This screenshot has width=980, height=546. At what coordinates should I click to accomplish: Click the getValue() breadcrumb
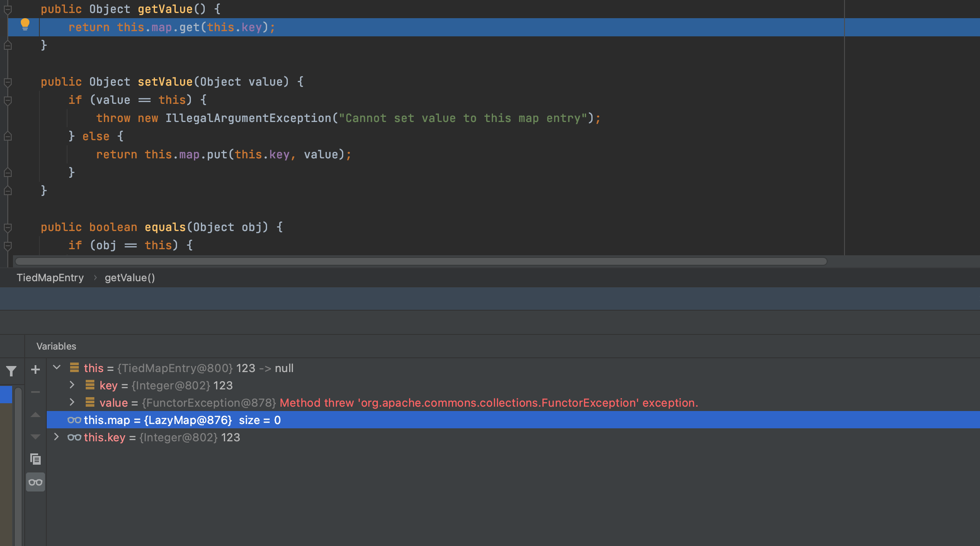(130, 278)
